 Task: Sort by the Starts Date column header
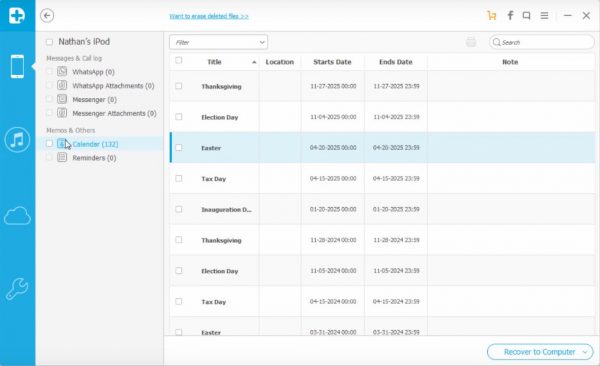point(332,62)
